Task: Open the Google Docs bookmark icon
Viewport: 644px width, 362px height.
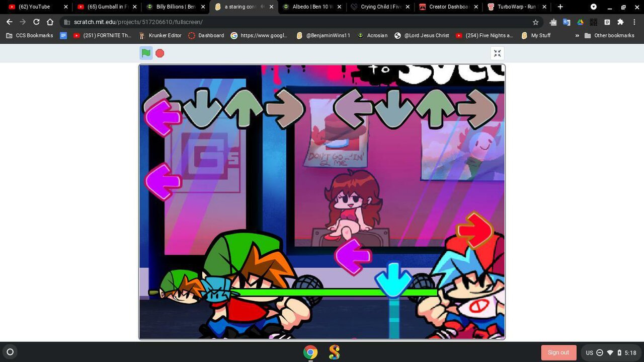Action: pos(63,35)
